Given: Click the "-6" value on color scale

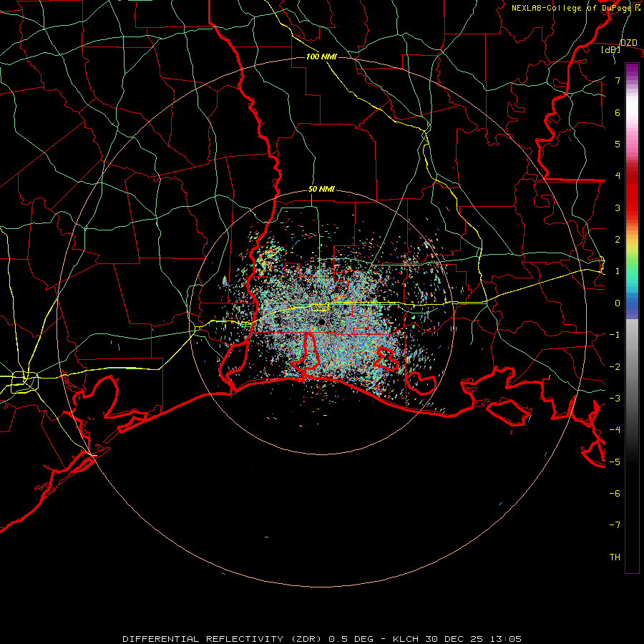Looking at the screenshot, I should tap(615, 494).
